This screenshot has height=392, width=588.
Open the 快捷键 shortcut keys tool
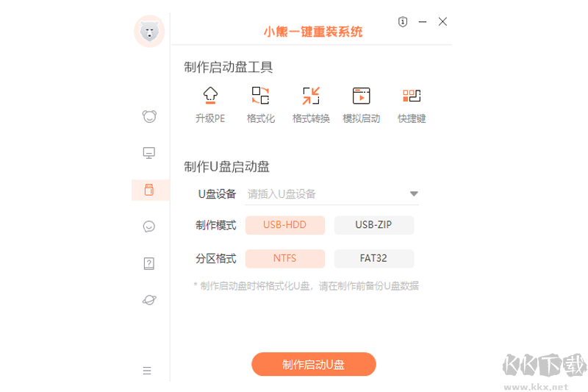pos(411,96)
